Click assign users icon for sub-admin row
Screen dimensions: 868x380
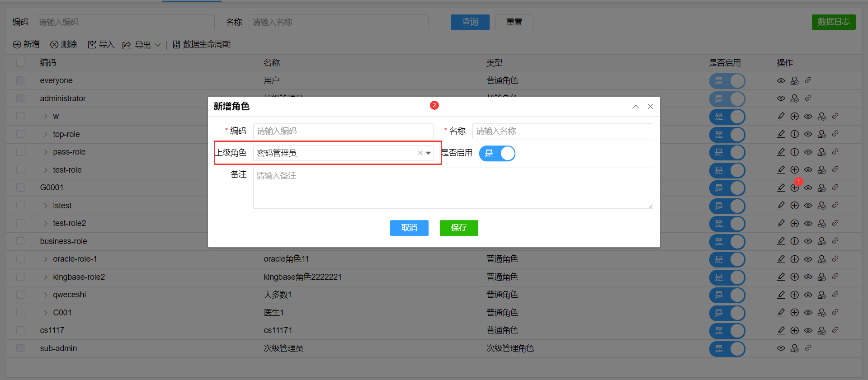[x=794, y=348]
